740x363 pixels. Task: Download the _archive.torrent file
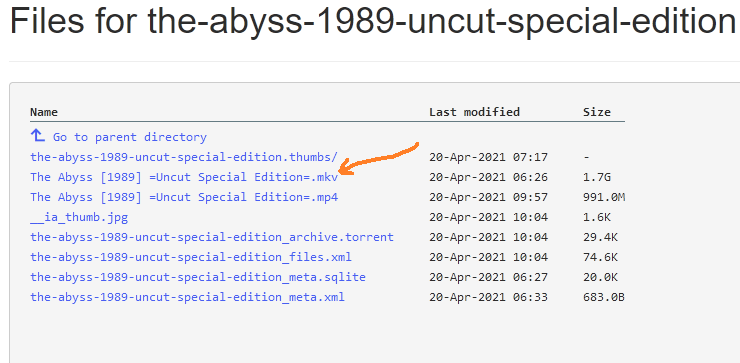click(x=212, y=237)
